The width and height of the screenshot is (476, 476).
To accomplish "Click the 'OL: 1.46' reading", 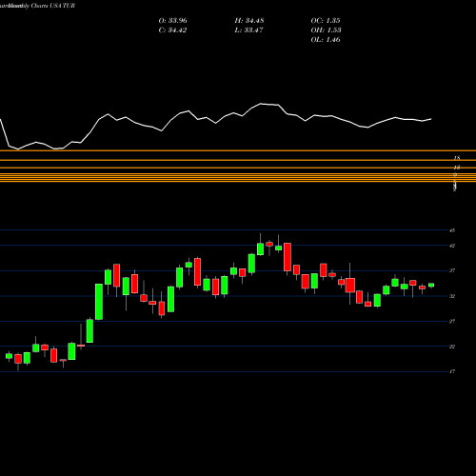I will click(326, 40).
